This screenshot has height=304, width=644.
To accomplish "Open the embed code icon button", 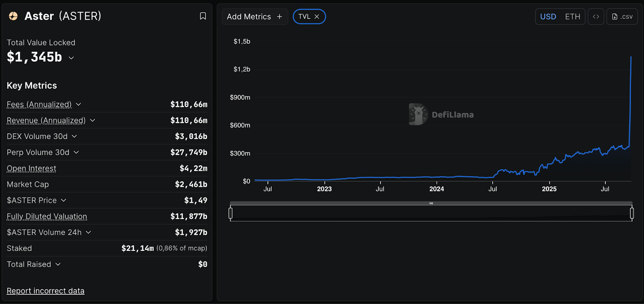I will (596, 16).
